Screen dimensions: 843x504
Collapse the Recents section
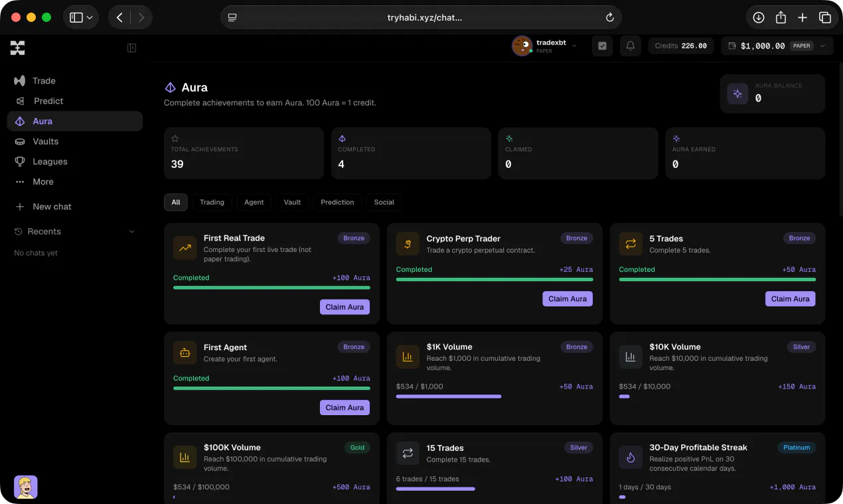131,231
